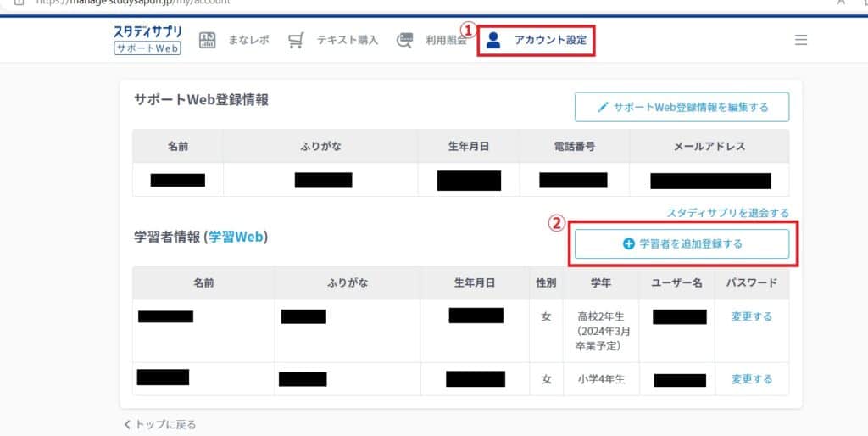Open the hamburger menu
Image resolution: width=868 pixels, height=436 pixels.
tap(801, 40)
